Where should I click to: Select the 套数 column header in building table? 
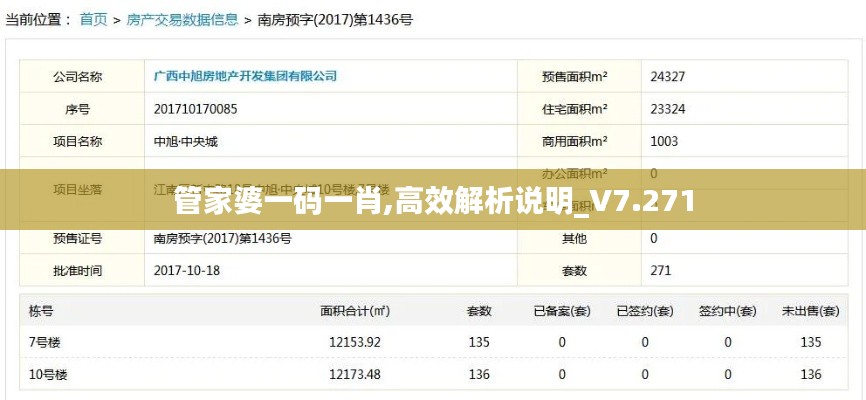click(479, 311)
